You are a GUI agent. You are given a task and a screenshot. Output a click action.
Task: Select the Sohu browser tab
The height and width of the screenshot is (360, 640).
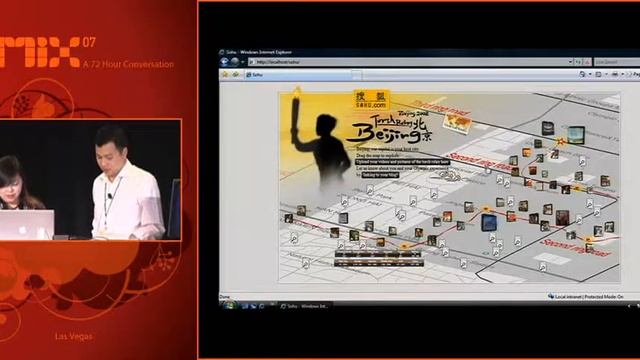point(297,75)
